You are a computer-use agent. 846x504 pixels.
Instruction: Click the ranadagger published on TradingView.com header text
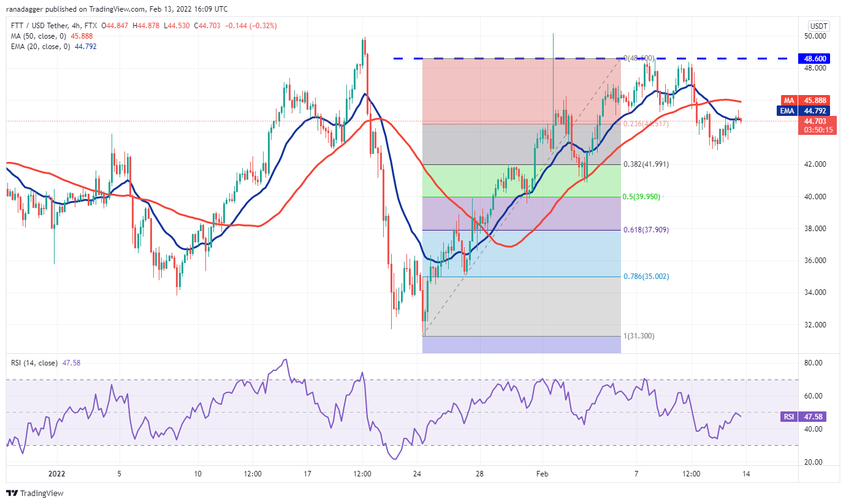click(x=116, y=10)
